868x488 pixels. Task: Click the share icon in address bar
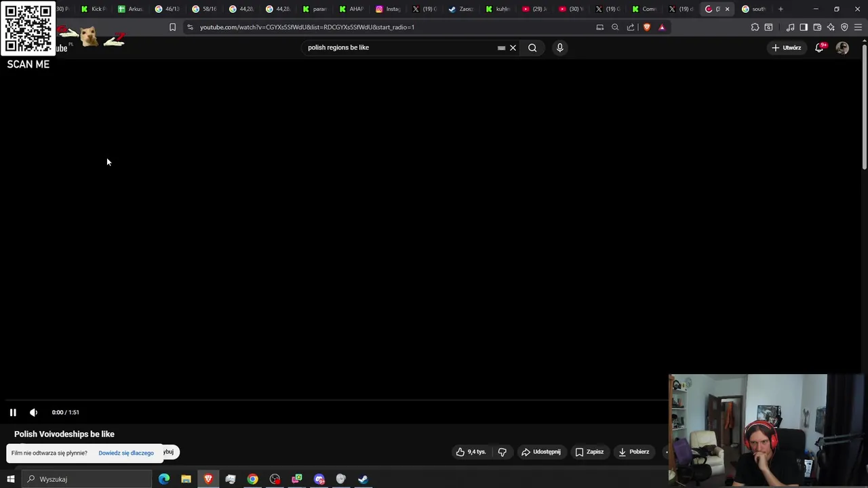(x=631, y=27)
